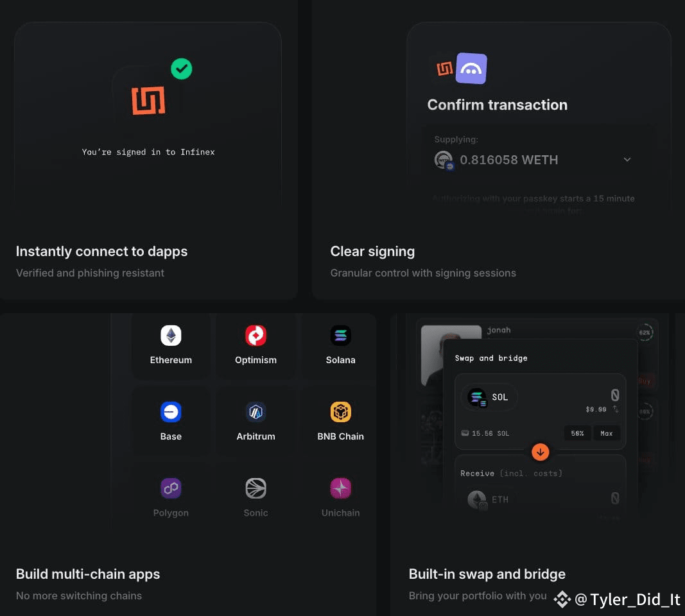This screenshot has height=616, width=685.
Task: Click the green verified checkmark badge
Action: 181,69
